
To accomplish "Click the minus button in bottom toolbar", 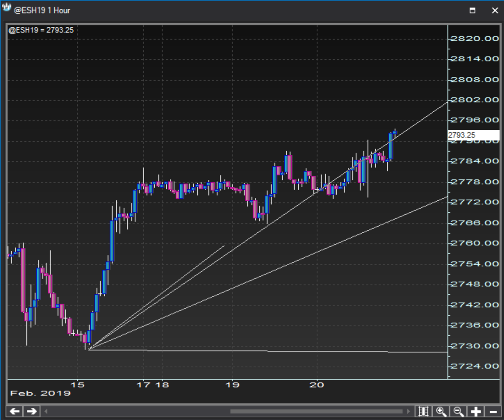I will pos(493,411).
